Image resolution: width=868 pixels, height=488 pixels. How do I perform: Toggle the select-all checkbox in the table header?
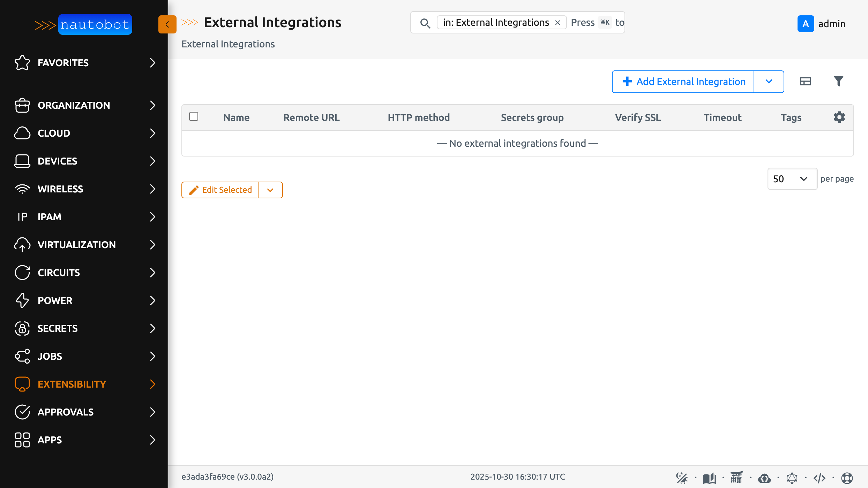(x=194, y=116)
